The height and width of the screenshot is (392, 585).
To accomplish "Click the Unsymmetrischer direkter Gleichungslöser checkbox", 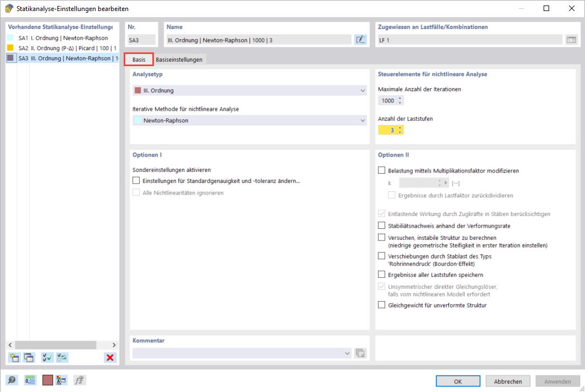I will 382,286.
